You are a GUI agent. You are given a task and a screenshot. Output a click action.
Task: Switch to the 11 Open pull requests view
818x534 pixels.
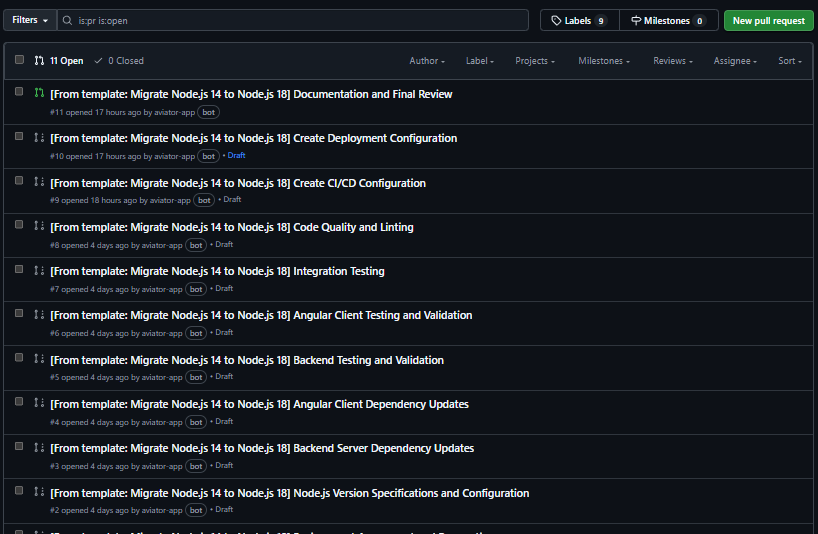(59, 61)
